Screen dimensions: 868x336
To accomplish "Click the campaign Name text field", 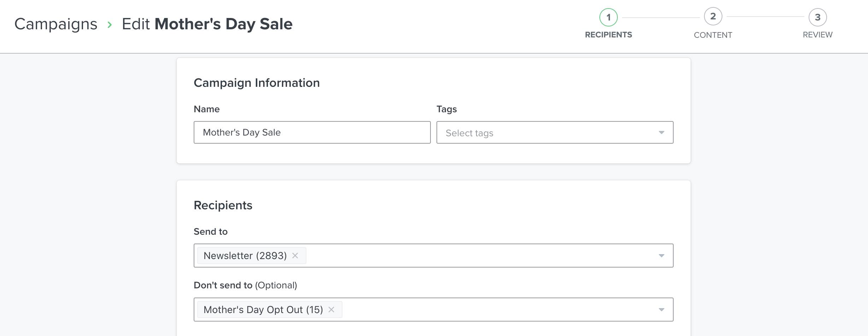I will (312, 132).
